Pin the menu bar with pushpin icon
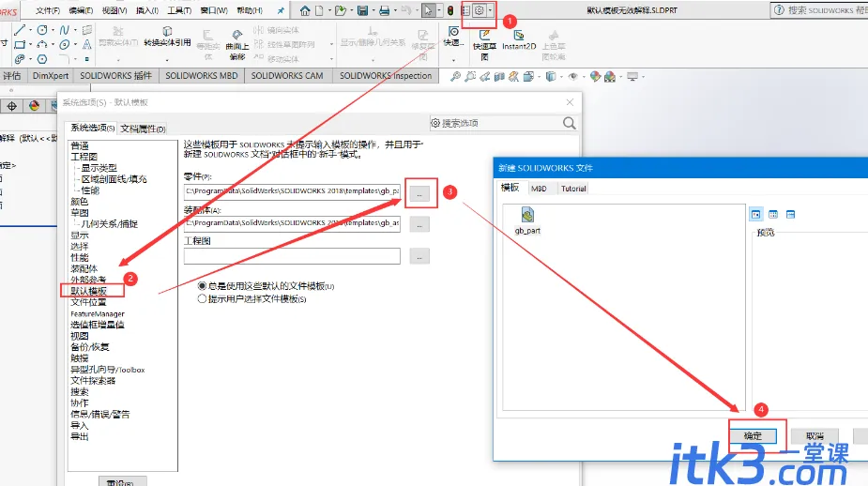The width and height of the screenshot is (868, 486). point(281,10)
